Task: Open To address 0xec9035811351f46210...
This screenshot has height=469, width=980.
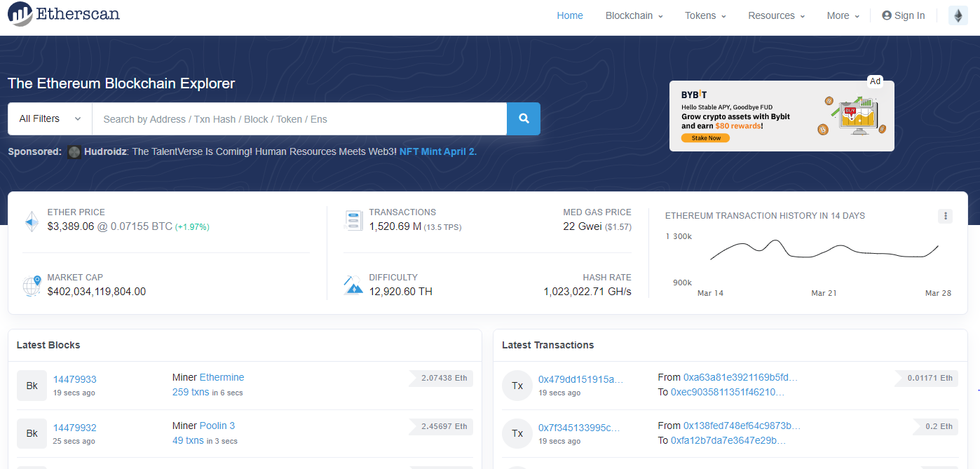Action: [x=728, y=392]
